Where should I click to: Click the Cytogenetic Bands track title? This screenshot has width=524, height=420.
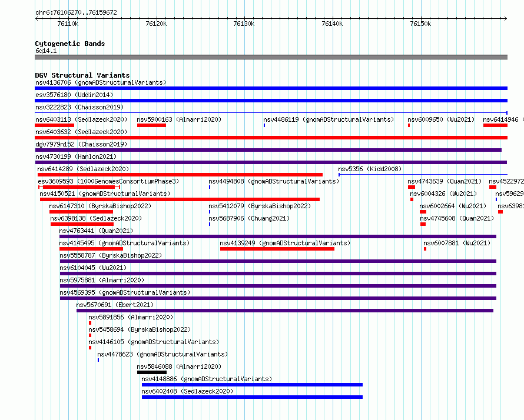pos(70,44)
